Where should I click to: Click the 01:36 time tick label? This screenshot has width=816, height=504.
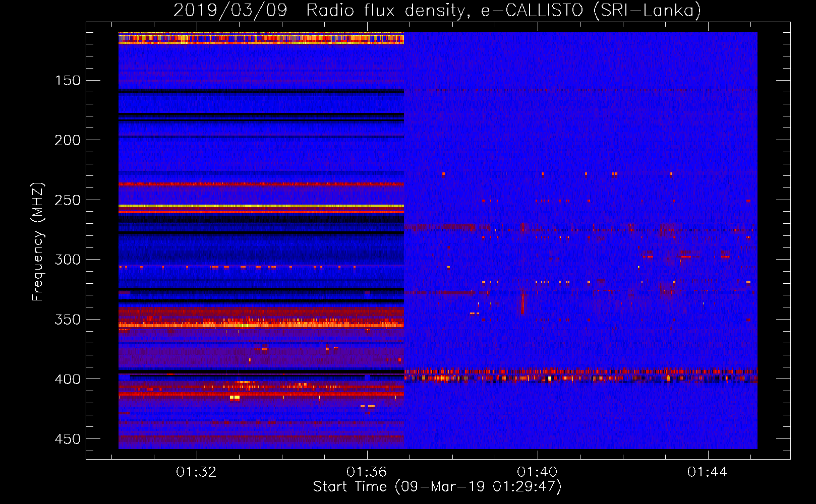coord(367,472)
